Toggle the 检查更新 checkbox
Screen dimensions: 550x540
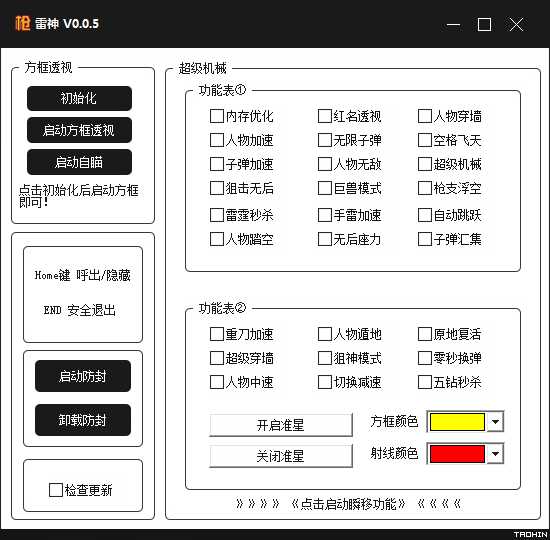pyautogui.click(x=56, y=490)
